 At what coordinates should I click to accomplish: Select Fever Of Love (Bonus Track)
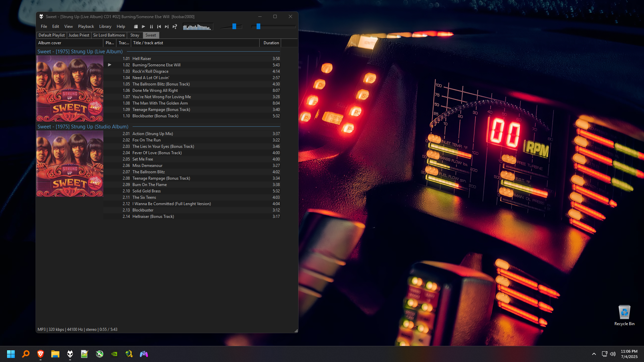click(x=192, y=153)
